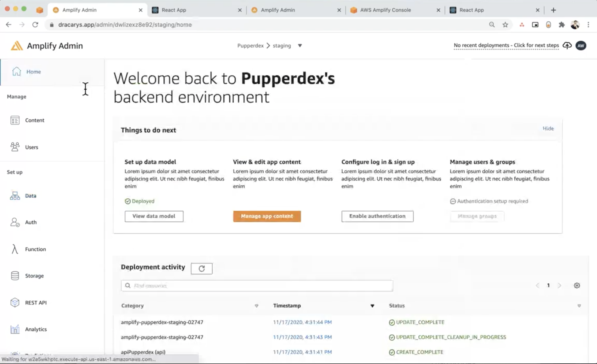This screenshot has width=597, height=364.
Task: Click View data model button
Action: (x=154, y=216)
